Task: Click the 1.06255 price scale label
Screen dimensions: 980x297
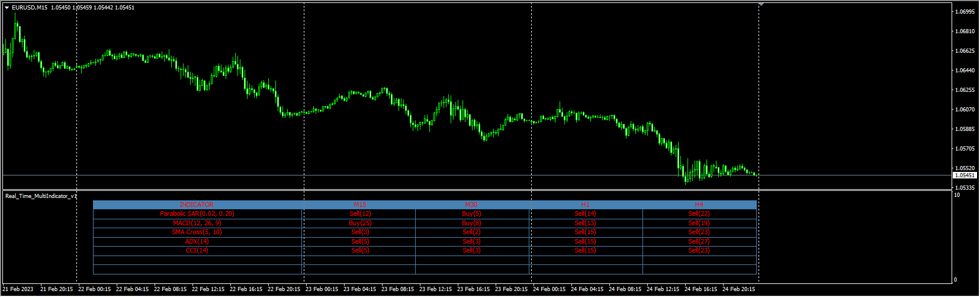Action: tap(965, 90)
